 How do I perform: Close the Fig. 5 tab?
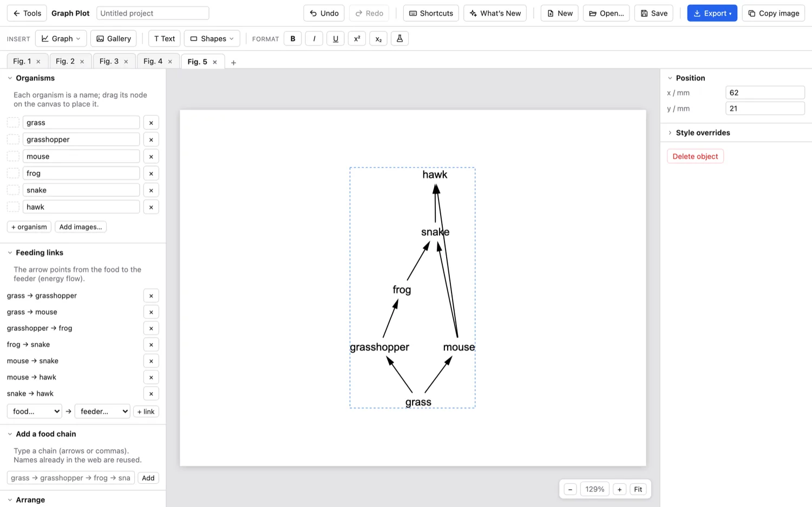215,62
